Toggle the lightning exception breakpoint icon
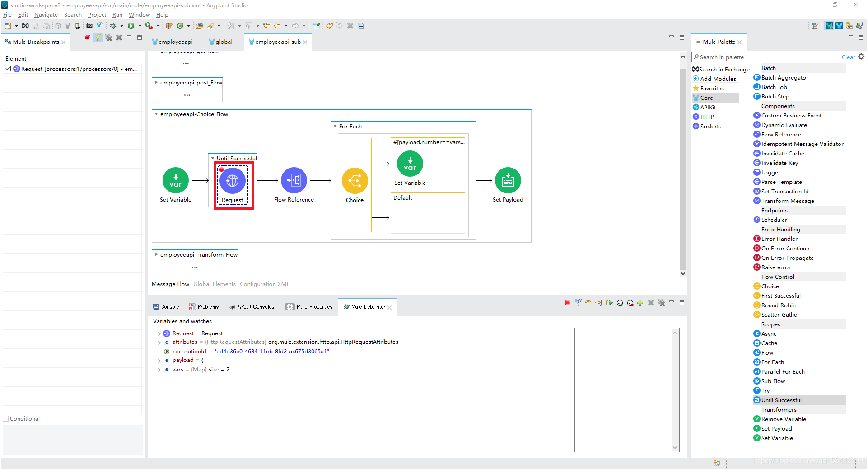The width and height of the screenshot is (868, 469). pyautogui.click(x=98, y=38)
